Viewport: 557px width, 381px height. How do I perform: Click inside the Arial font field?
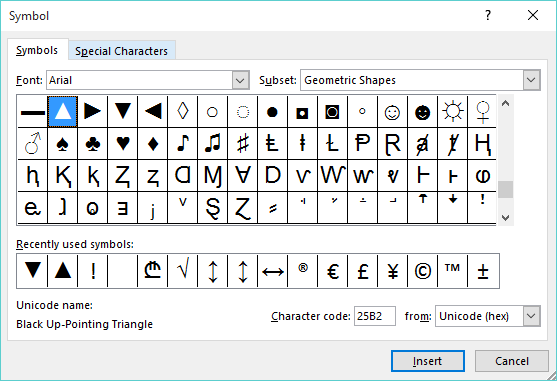click(x=140, y=80)
